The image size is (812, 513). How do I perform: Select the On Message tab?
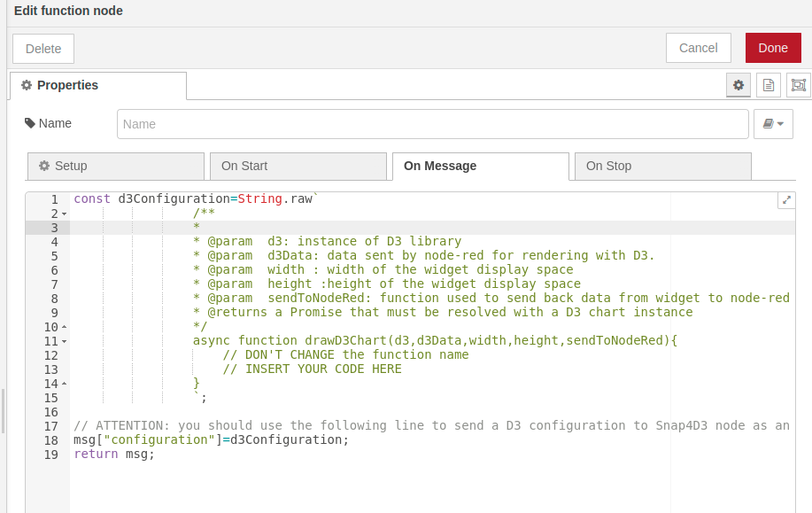tap(480, 166)
